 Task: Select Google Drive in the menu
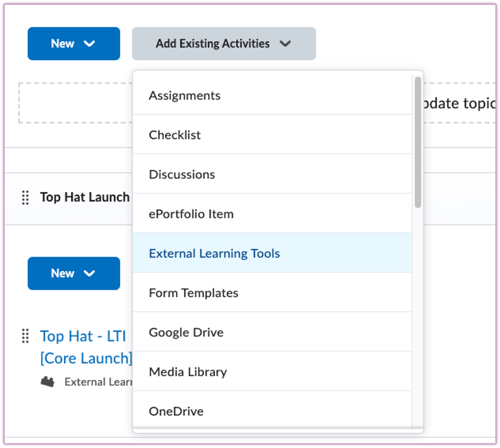[x=186, y=332]
